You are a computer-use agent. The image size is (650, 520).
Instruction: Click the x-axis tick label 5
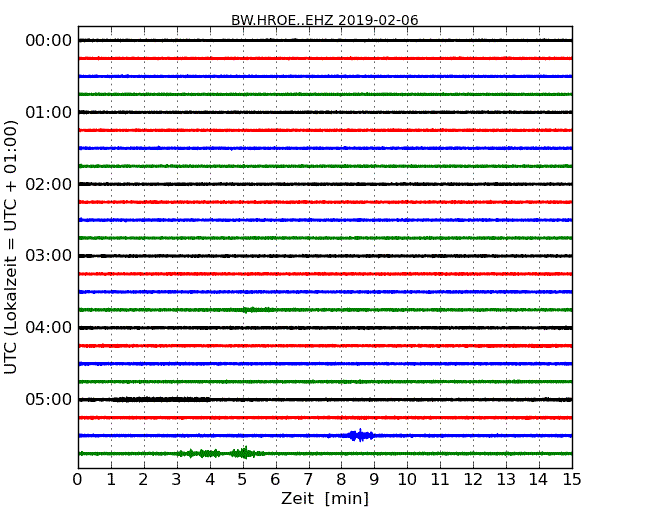coord(243,480)
